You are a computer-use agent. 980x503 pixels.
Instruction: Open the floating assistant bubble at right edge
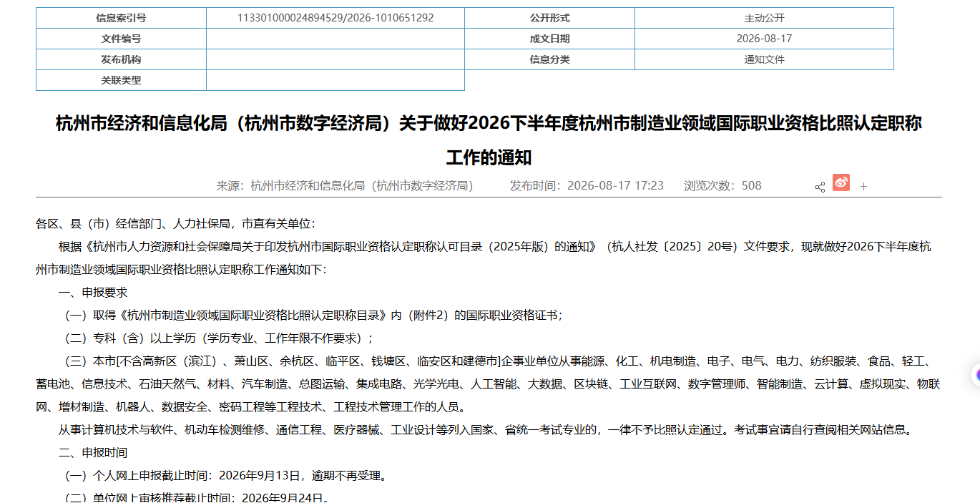[975, 374]
